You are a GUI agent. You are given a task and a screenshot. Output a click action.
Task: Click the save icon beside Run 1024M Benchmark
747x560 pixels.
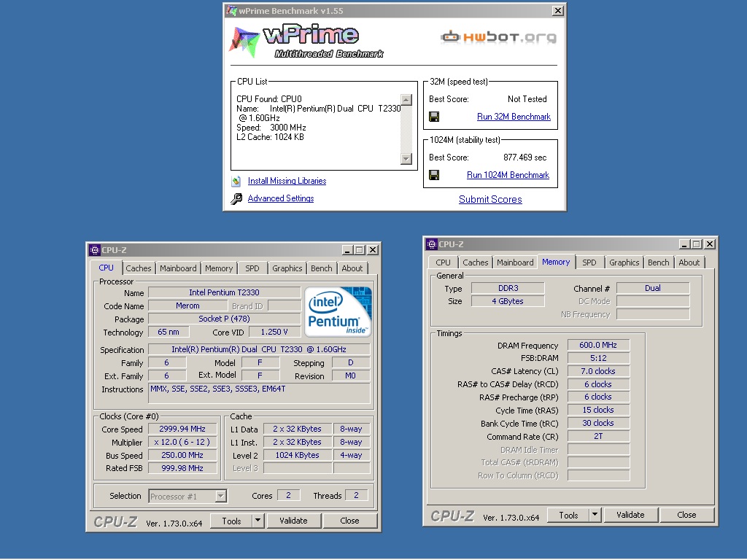[434, 175]
